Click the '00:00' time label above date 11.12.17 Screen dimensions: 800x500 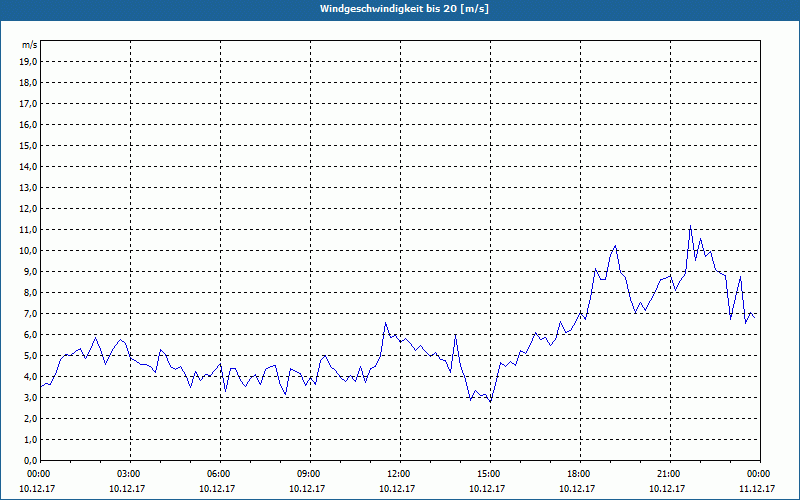coord(760,474)
